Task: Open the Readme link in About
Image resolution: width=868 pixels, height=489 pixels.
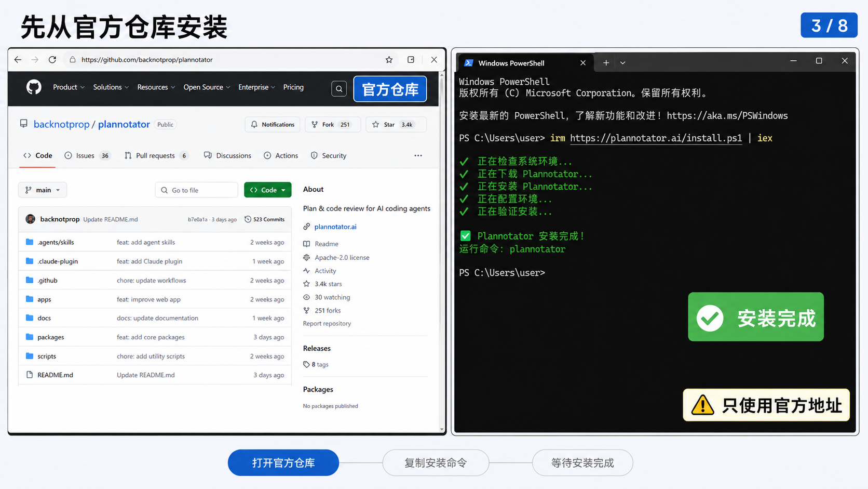Action: [x=327, y=244]
